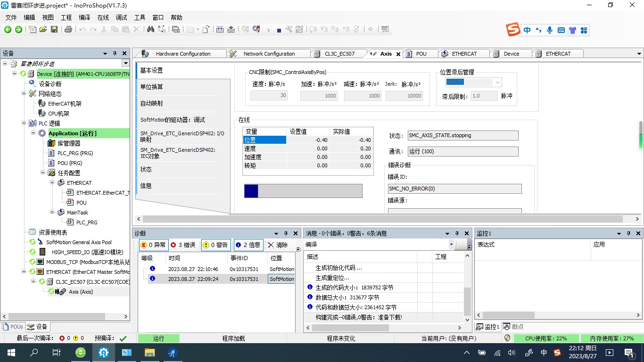
Task: Stop the application with blue square icon
Action: click(x=279, y=30)
